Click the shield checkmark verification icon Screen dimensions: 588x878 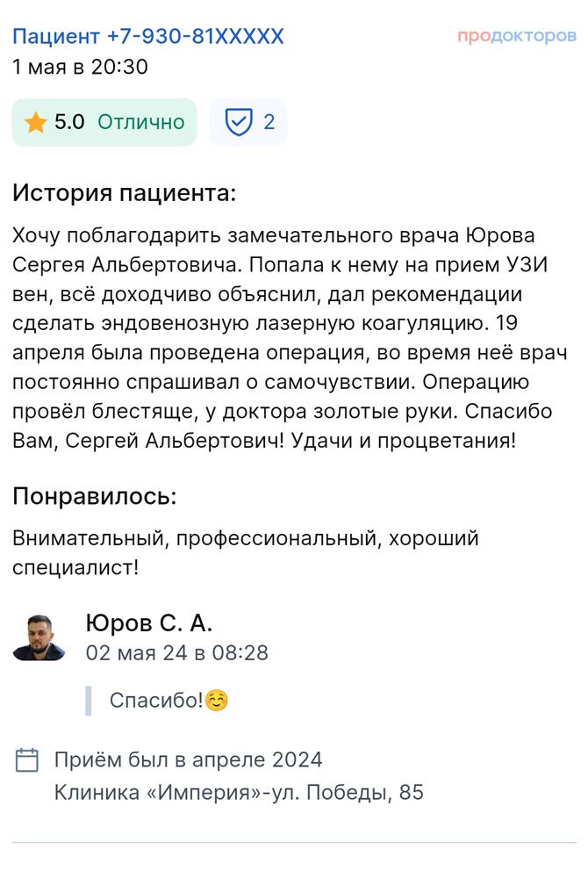tap(238, 123)
